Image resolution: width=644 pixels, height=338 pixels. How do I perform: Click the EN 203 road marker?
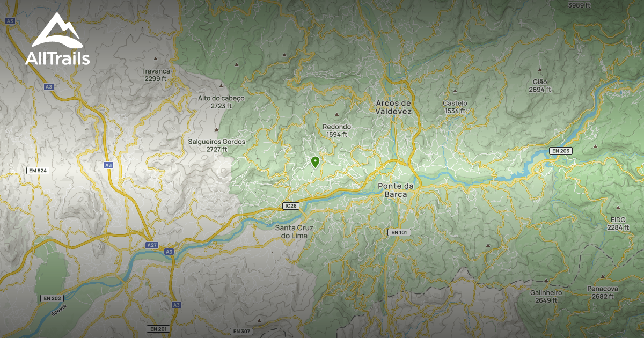click(x=561, y=151)
